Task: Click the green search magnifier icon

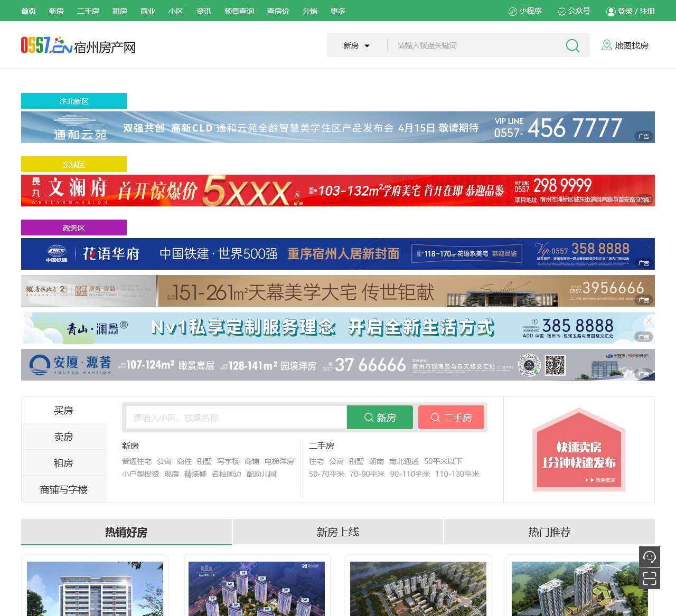Action: pyautogui.click(x=572, y=46)
